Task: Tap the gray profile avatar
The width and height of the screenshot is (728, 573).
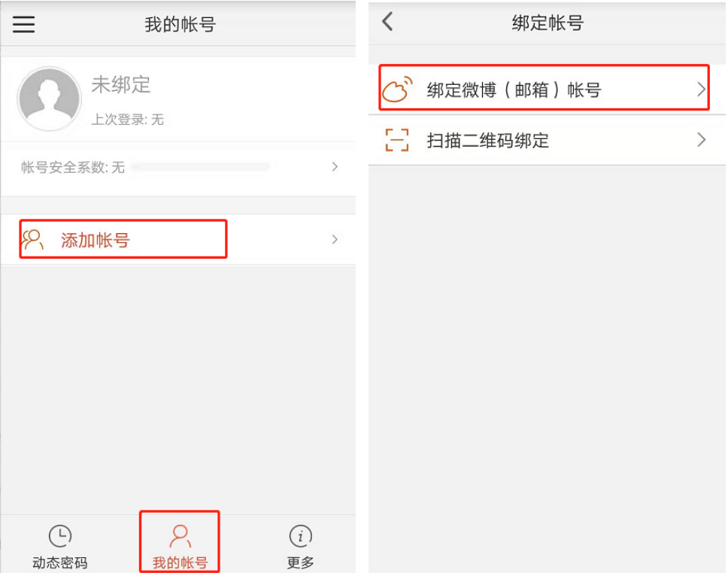Action: click(x=49, y=99)
